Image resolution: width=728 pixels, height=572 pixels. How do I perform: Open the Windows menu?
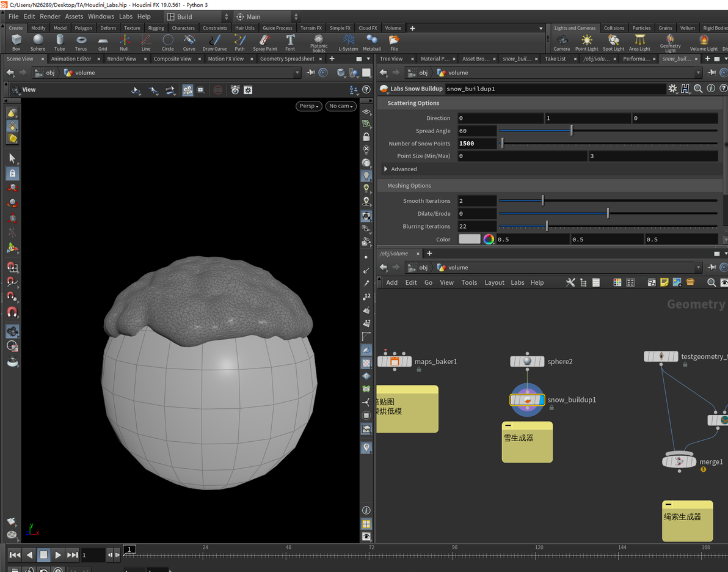point(101,16)
